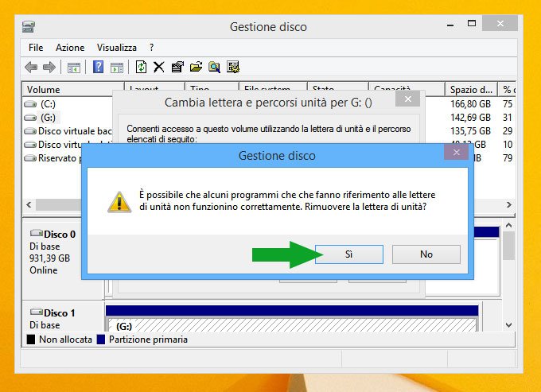Click the black Non allocata legend swatch
This screenshot has width=541, height=392.
pos(31,340)
